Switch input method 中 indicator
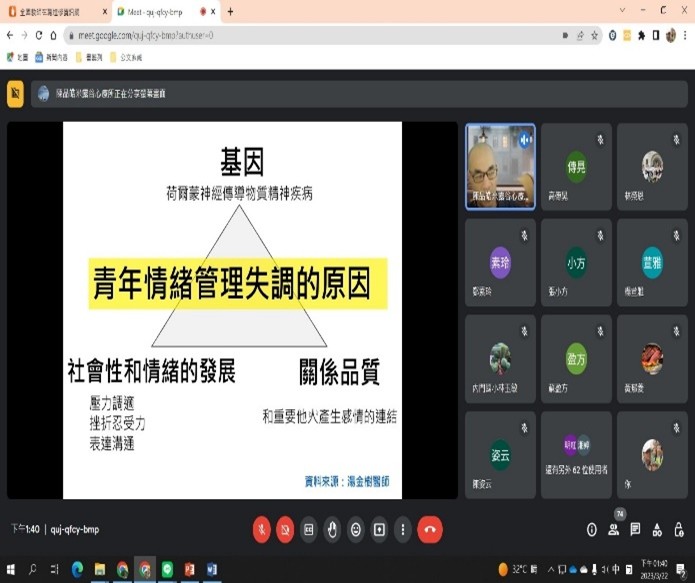The height and width of the screenshot is (583, 695). (x=616, y=569)
